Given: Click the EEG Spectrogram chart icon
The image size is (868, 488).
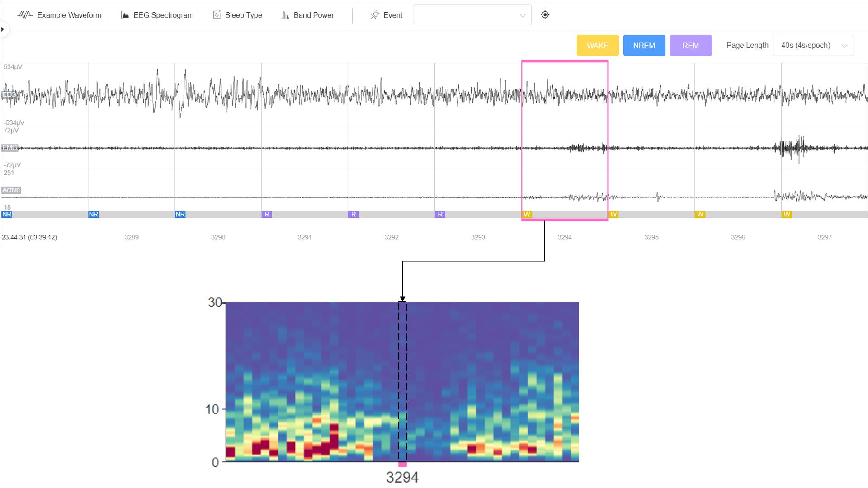Looking at the screenshot, I should [125, 15].
